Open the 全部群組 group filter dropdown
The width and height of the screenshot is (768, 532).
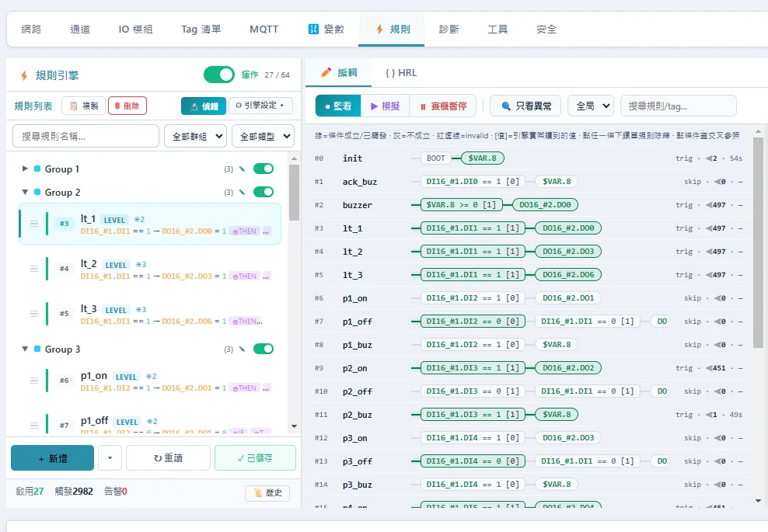coord(195,136)
